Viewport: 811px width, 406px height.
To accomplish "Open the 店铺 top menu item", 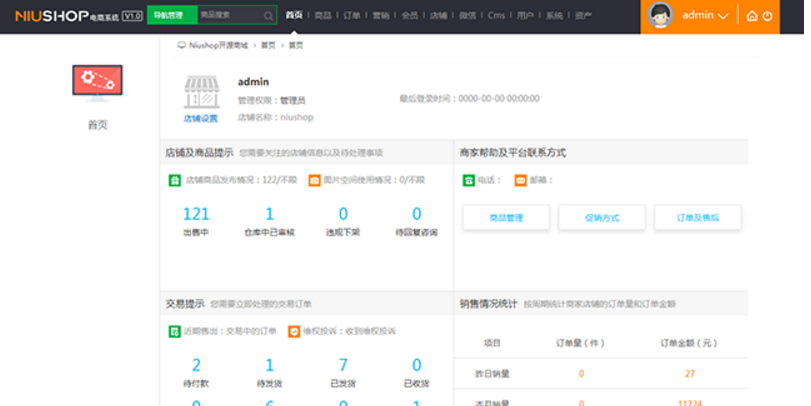I will pyautogui.click(x=439, y=16).
